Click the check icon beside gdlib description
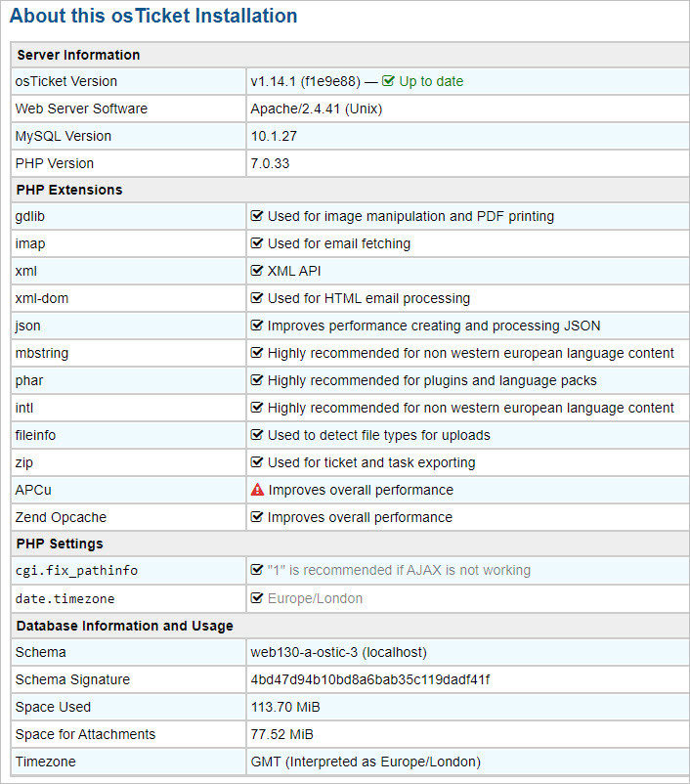This screenshot has height=784, width=690. [257, 216]
